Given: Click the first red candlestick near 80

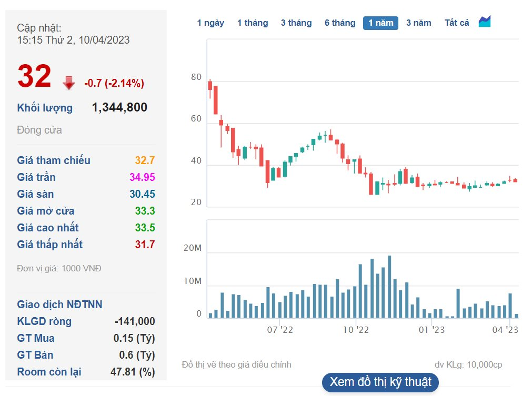Looking at the screenshot, I should tap(210, 85).
